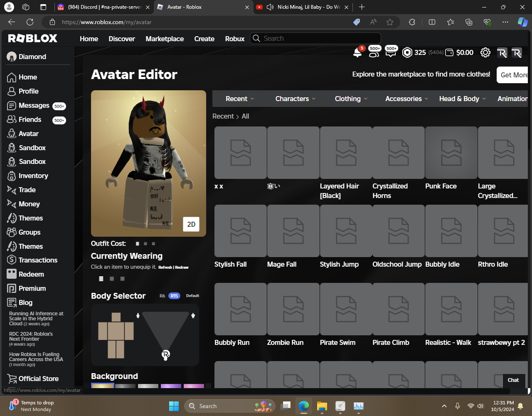Viewport: 532px width, 416px height.
Task: Open the notifications bell icon
Action: point(357,52)
